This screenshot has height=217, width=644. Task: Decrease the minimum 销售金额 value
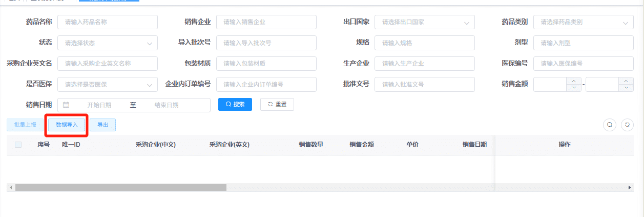coord(574,88)
